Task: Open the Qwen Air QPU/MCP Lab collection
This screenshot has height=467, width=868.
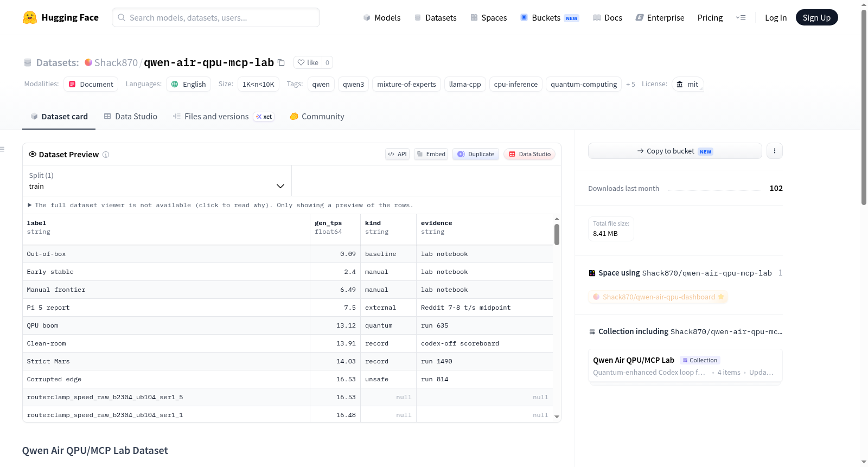Action: 685,366
